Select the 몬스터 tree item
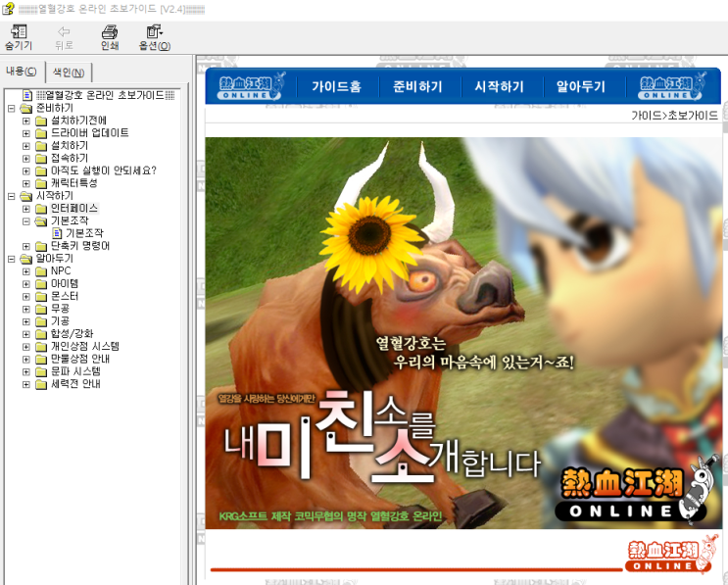This screenshot has height=585, width=728. click(x=65, y=296)
